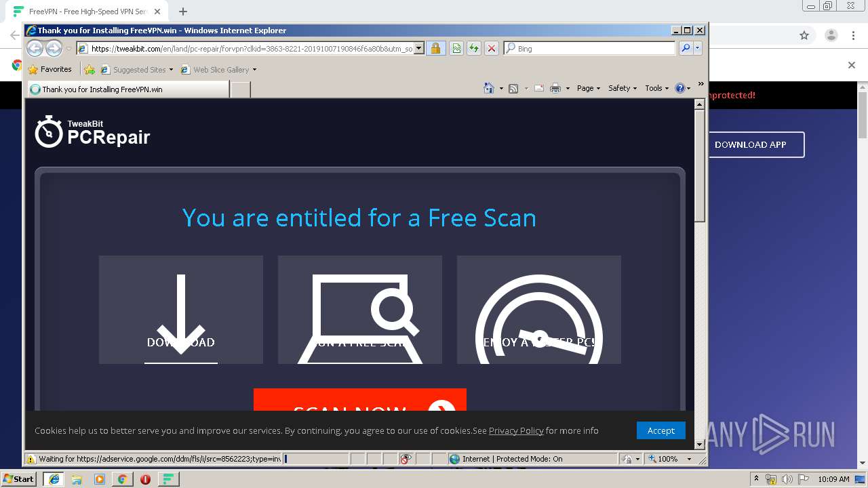Open Chrome's three-dot menu
Image resolution: width=868 pixels, height=488 pixels.
click(x=854, y=35)
